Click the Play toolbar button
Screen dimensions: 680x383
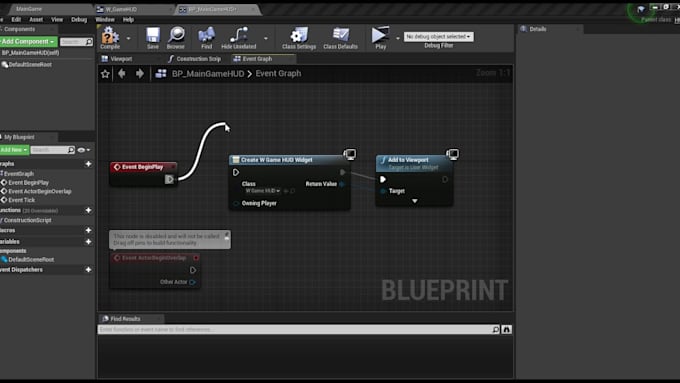click(x=380, y=37)
